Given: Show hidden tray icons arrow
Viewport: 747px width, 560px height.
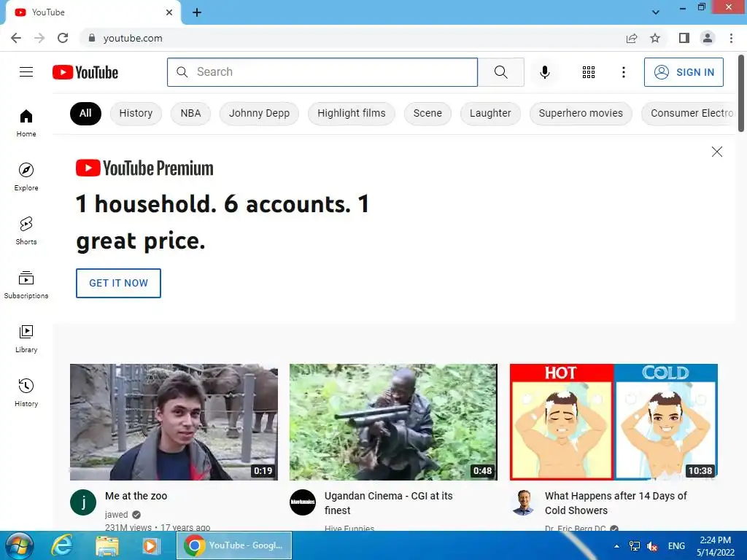Looking at the screenshot, I should click(616, 546).
